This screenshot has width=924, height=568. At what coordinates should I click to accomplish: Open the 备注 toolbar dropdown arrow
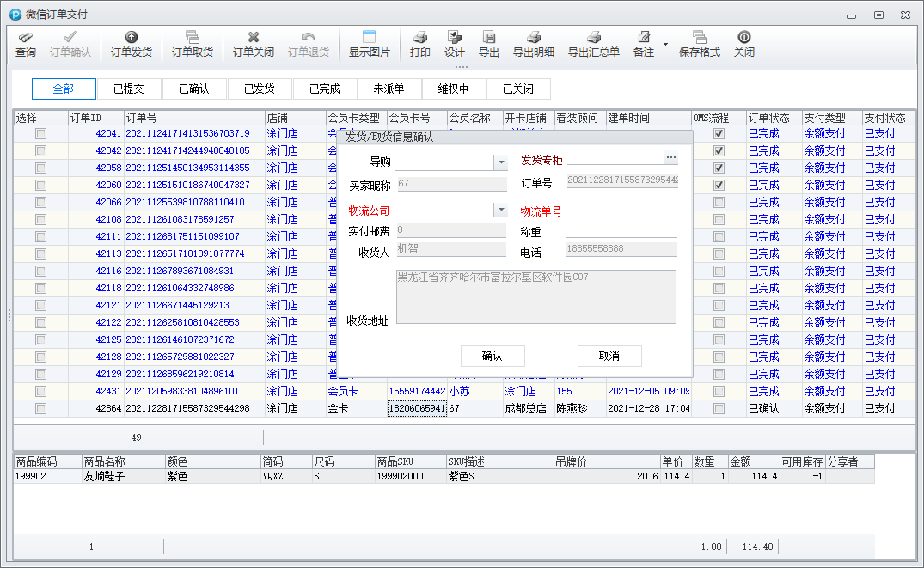[x=665, y=44]
